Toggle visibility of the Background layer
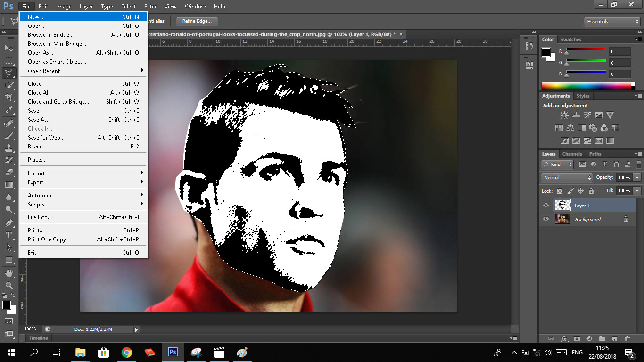This screenshot has height=362, width=644. pos(546,219)
